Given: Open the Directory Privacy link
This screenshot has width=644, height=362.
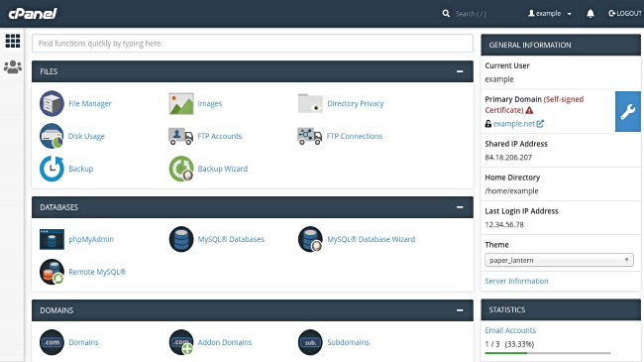Looking at the screenshot, I should click(x=356, y=104).
